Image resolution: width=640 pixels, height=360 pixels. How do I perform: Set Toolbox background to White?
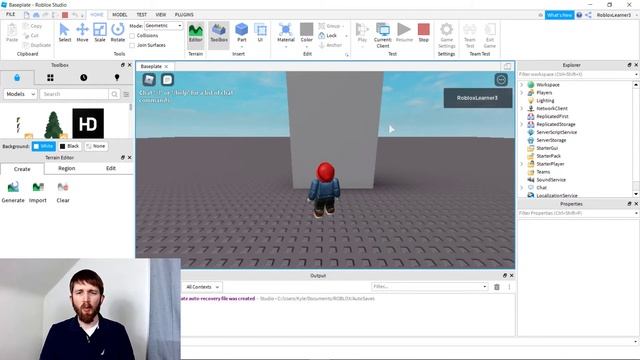tap(44, 146)
